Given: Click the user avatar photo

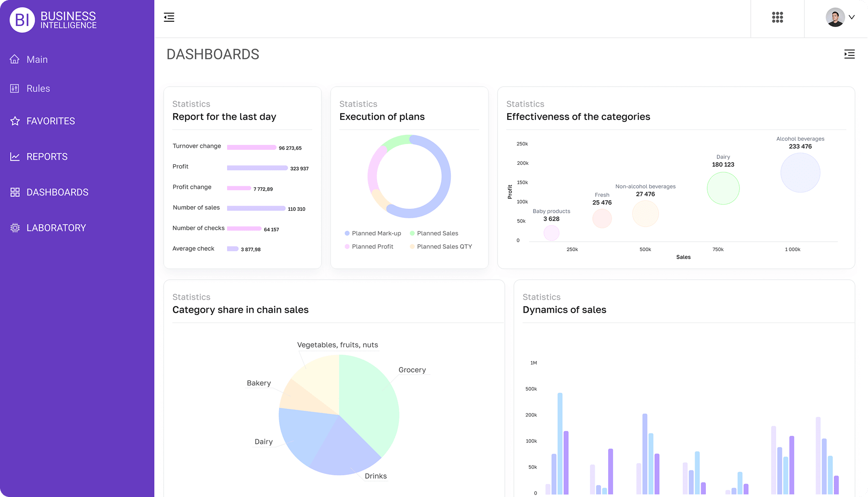Looking at the screenshot, I should [x=835, y=18].
